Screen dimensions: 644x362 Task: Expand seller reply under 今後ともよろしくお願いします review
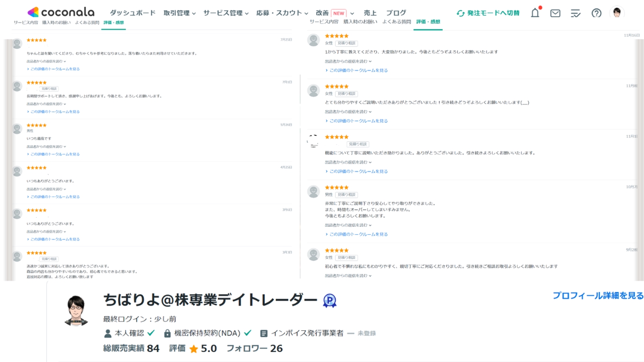click(x=348, y=225)
